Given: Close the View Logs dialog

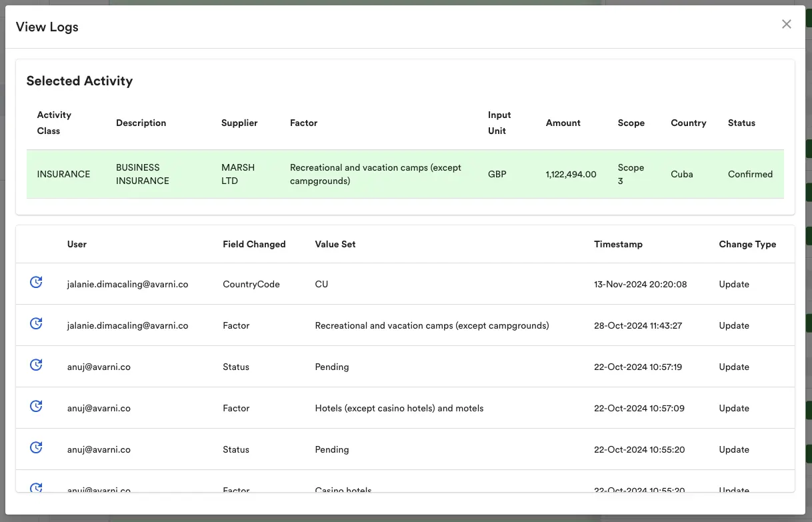Looking at the screenshot, I should (x=787, y=24).
